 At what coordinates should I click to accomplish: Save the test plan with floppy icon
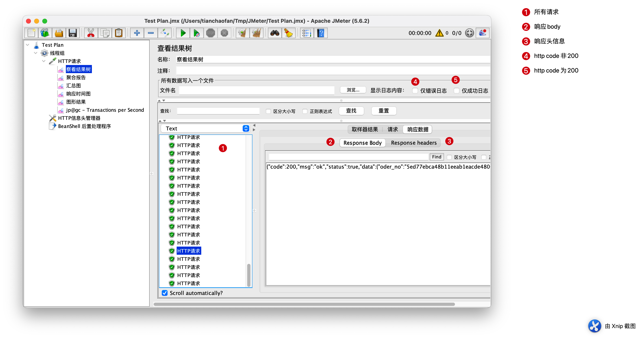73,33
